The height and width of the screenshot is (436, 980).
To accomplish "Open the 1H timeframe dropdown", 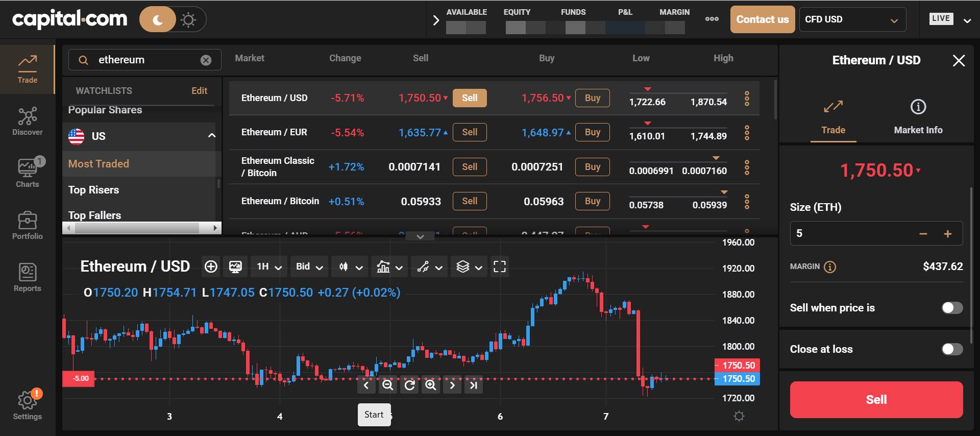I will (x=269, y=267).
